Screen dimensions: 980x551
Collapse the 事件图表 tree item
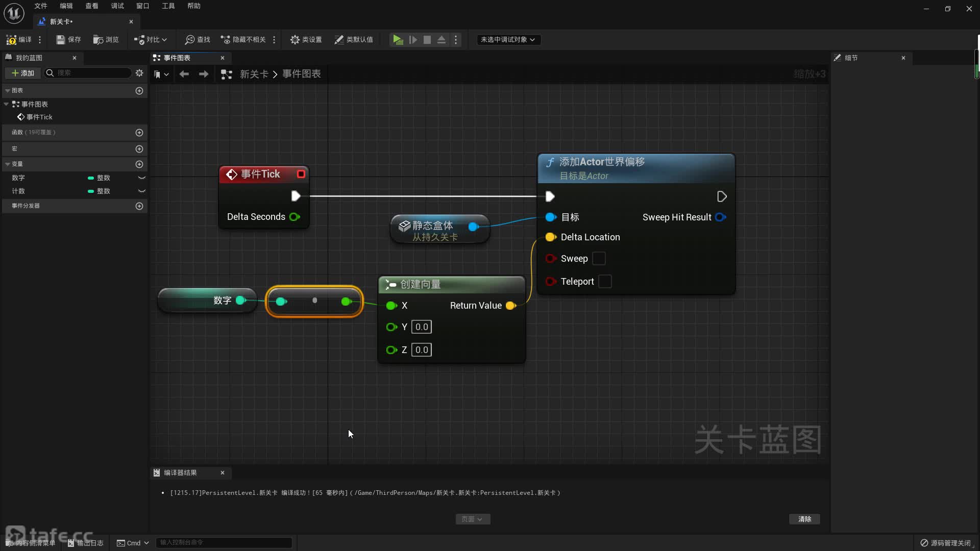[6, 104]
